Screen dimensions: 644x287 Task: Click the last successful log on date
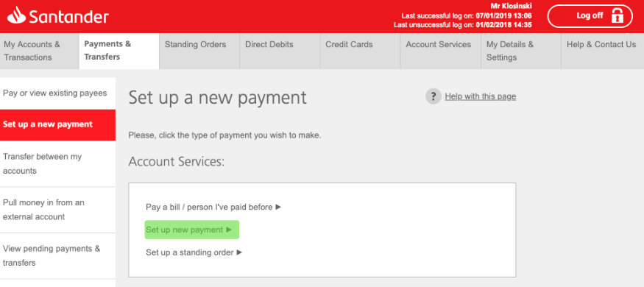point(504,15)
